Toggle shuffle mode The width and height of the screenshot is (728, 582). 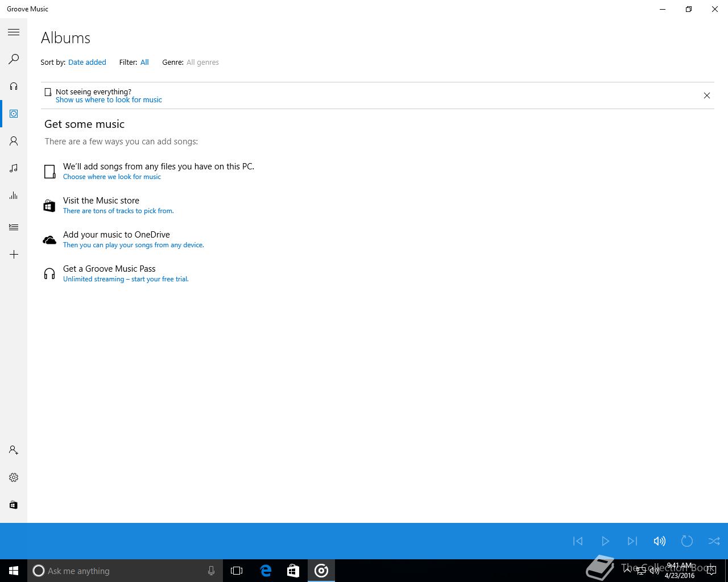pyautogui.click(x=714, y=541)
